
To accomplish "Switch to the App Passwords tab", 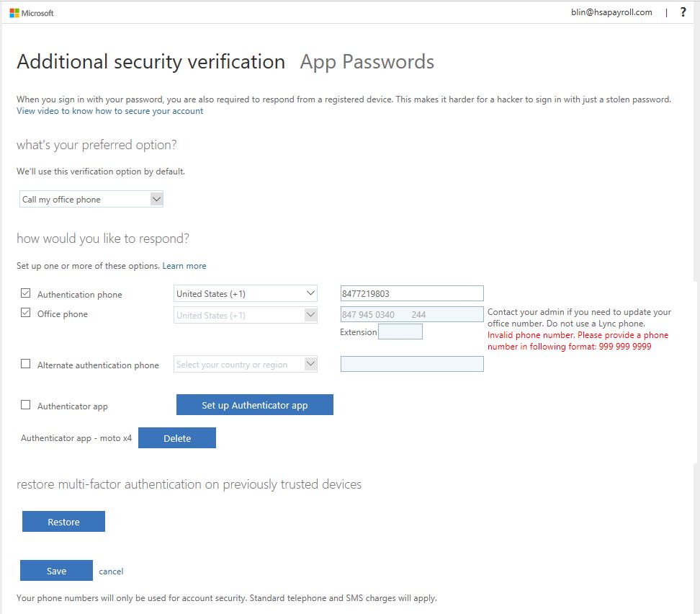I will (367, 62).
